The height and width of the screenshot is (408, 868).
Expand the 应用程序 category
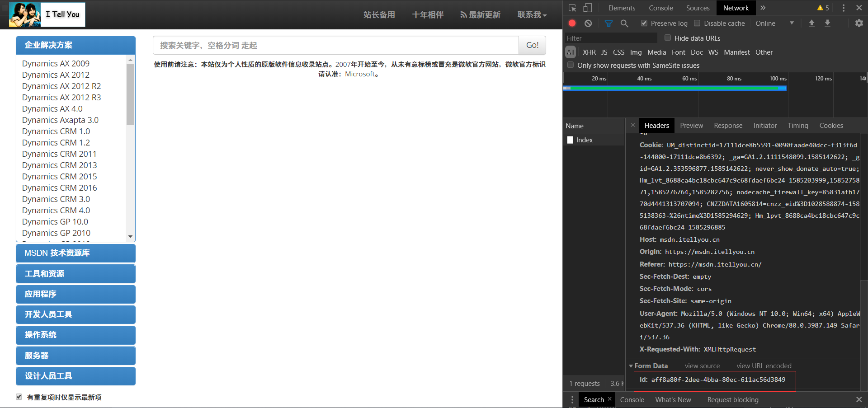[75, 294]
